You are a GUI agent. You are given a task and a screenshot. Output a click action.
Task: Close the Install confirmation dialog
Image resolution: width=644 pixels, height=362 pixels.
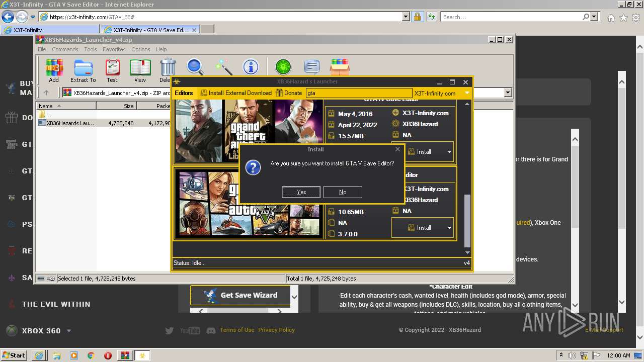pos(397,149)
